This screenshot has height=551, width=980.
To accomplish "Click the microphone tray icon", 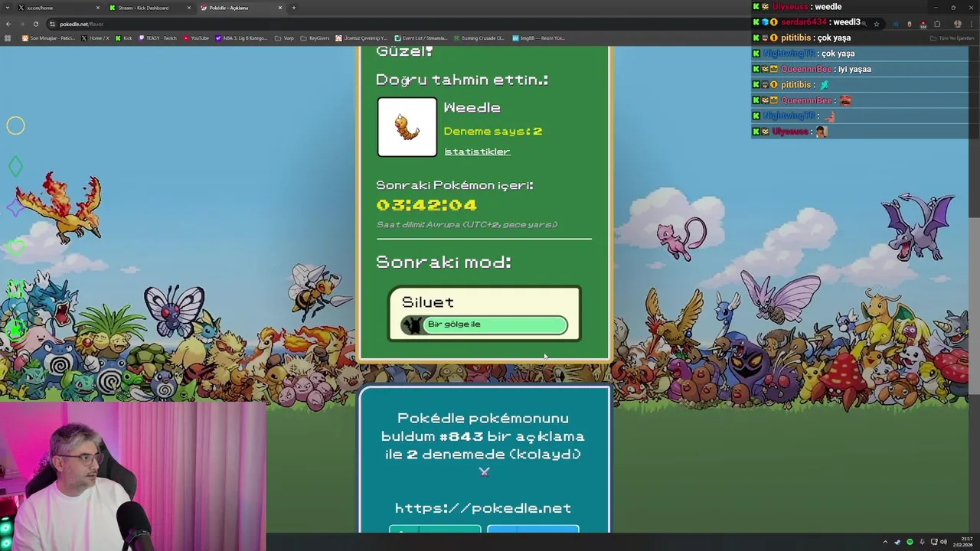I will pos(922,542).
